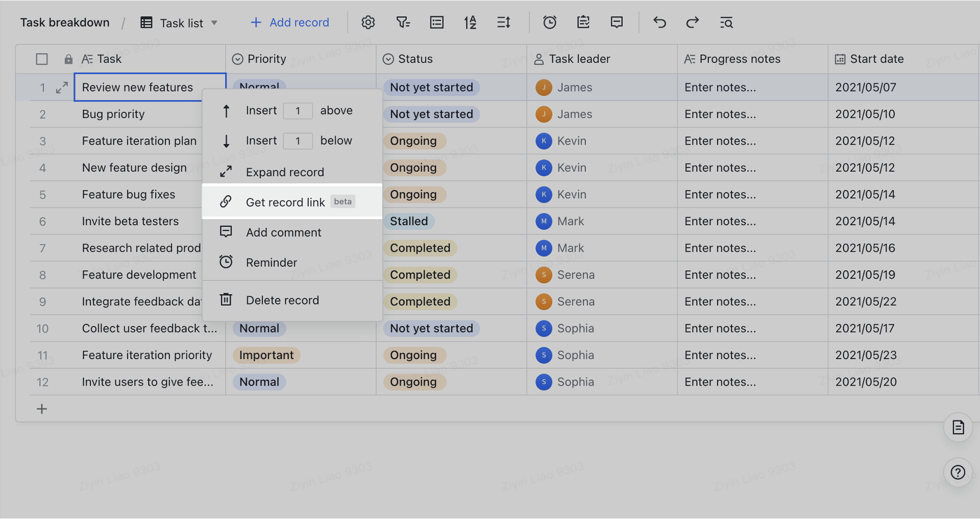Open the form clipboard toolbar icon
The height and width of the screenshot is (519, 980).
tap(583, 22)
